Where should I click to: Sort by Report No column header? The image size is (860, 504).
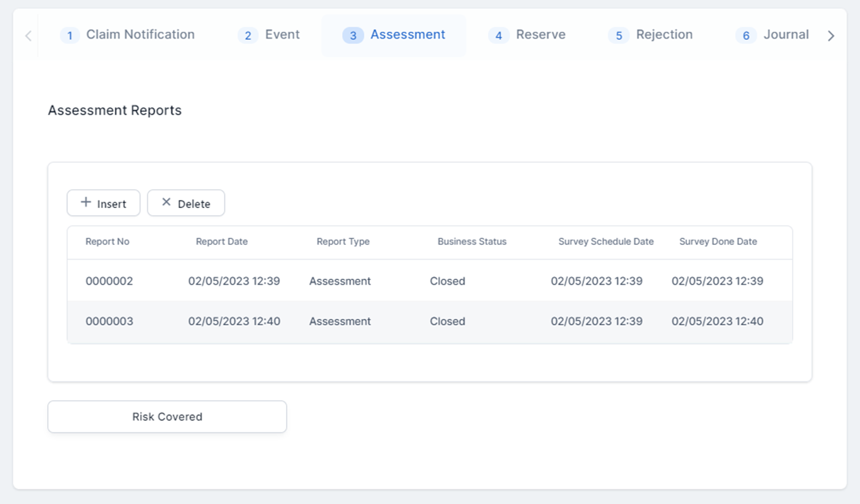107,241
